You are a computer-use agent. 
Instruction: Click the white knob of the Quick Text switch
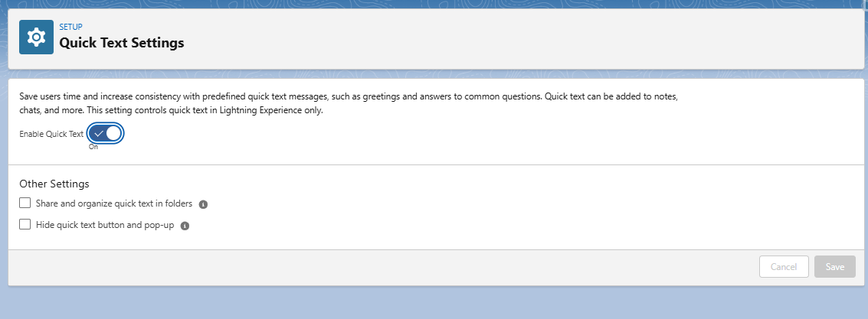113,133
